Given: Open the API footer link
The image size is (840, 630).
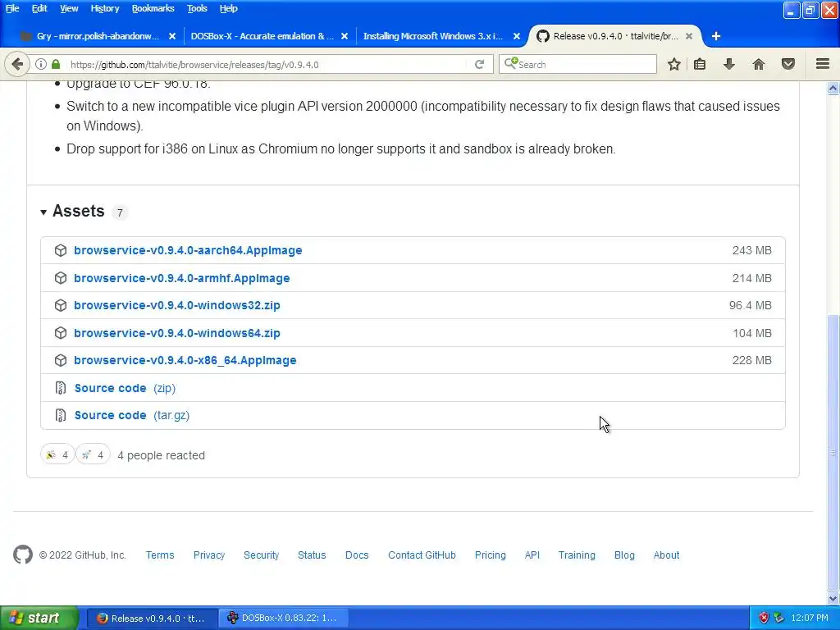Looking at the screenshot, I should coord(532,555).
